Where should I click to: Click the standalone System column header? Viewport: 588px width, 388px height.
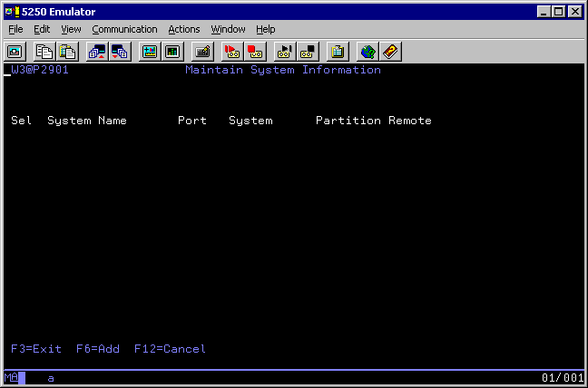250,121
